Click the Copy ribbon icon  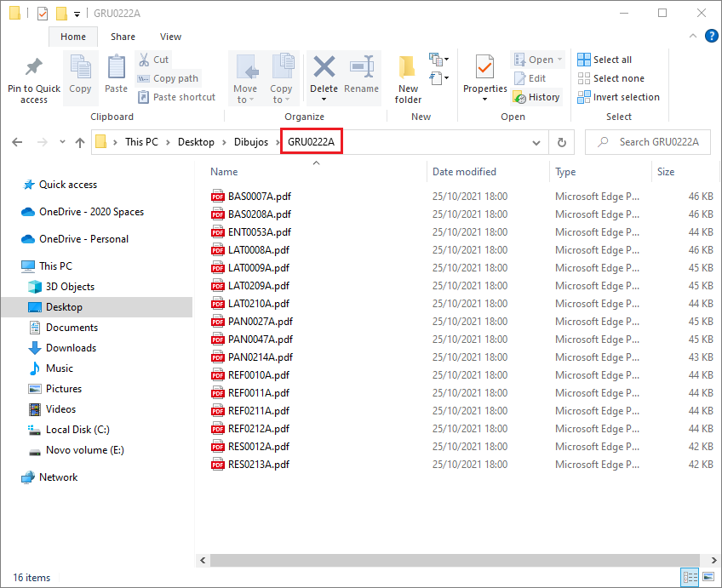[x=81, y=66]
